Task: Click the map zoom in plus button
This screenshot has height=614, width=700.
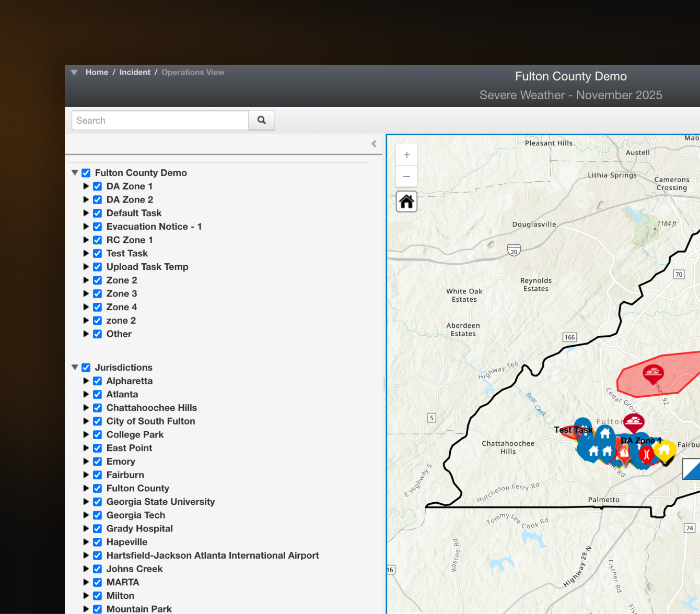Action: pos(406,155)
